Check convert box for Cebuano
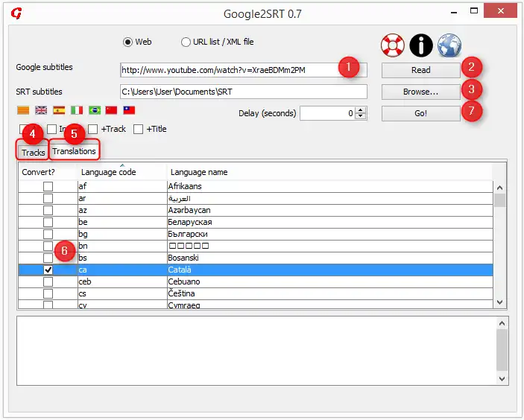 coord(48,281)
